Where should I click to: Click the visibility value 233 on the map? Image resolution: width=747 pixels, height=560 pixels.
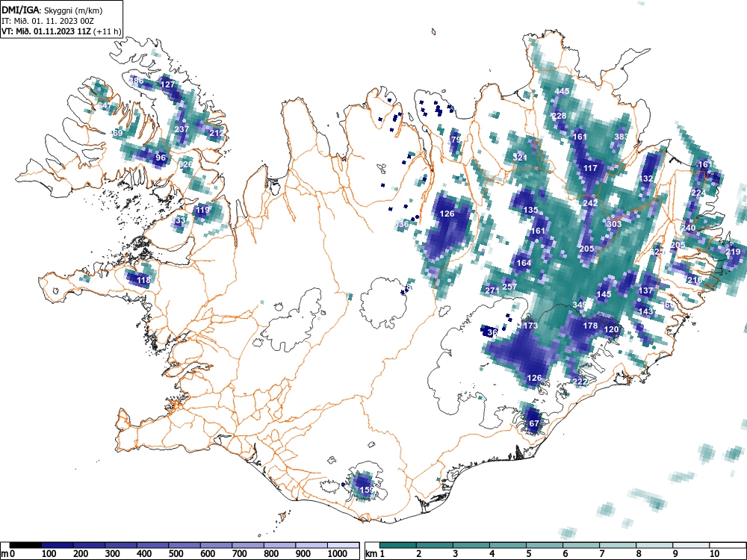tap(179, 220)
